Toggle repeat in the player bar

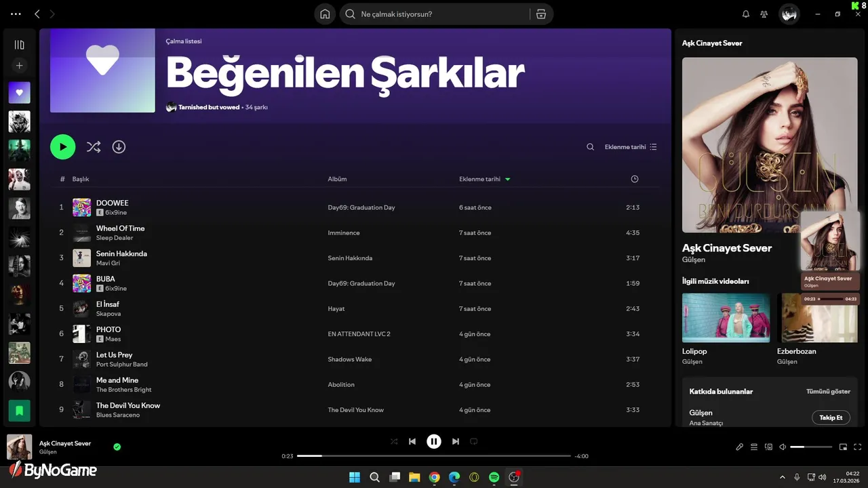[474, 441]
